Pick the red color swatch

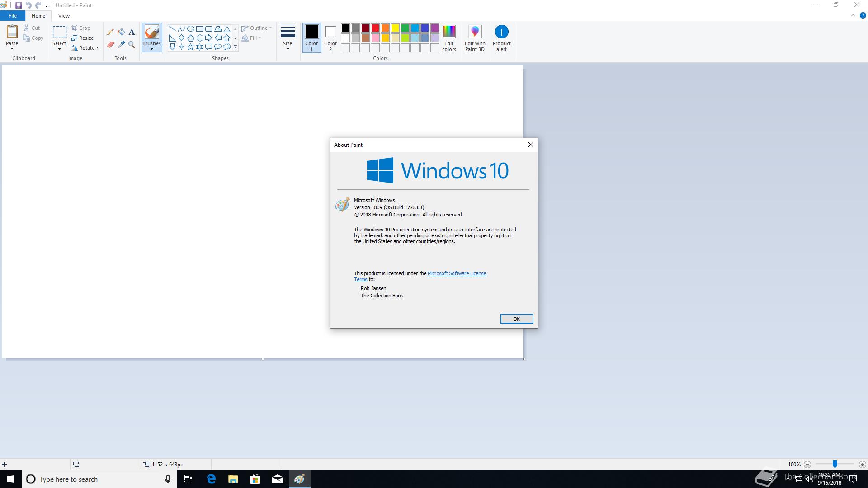[x=375, y=28]
